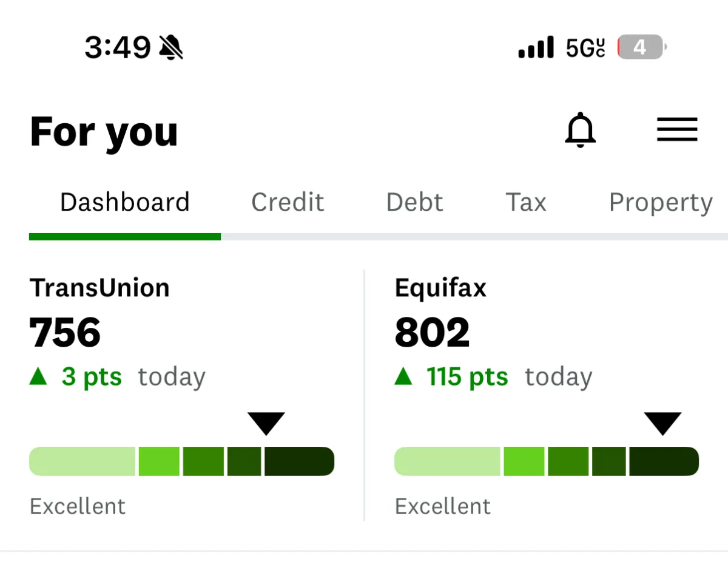This screenshot has height=564, width=728.
Task: Tap the green up arrow next to 3 pts
Action: pos(38,377)
